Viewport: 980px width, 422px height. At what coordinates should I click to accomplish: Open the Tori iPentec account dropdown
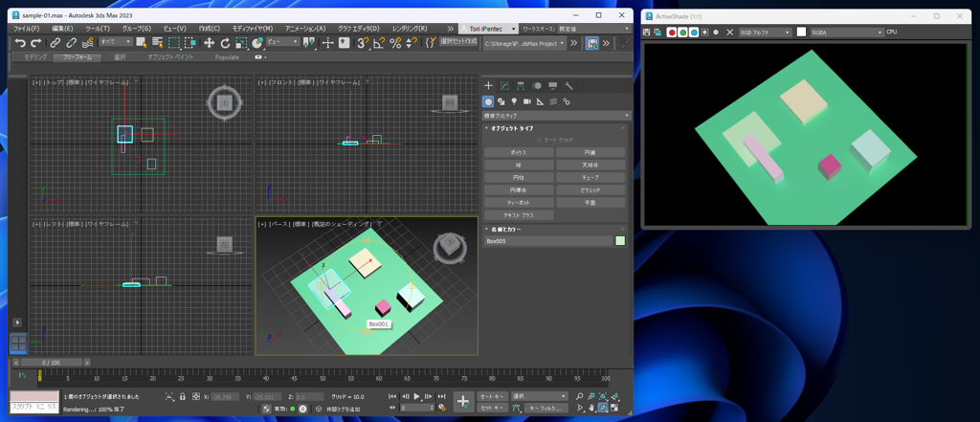point(488,29)
